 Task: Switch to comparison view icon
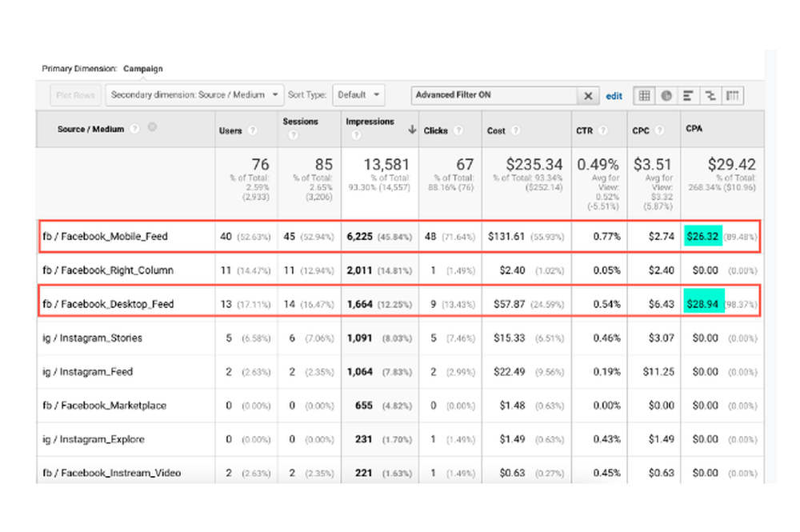click(x=710, y=95)
